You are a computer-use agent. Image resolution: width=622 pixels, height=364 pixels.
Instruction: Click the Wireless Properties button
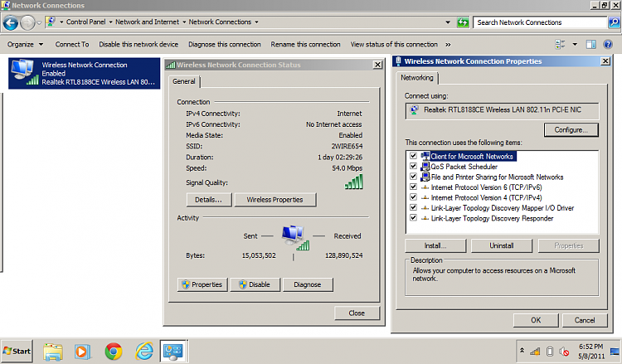point(275,200)
